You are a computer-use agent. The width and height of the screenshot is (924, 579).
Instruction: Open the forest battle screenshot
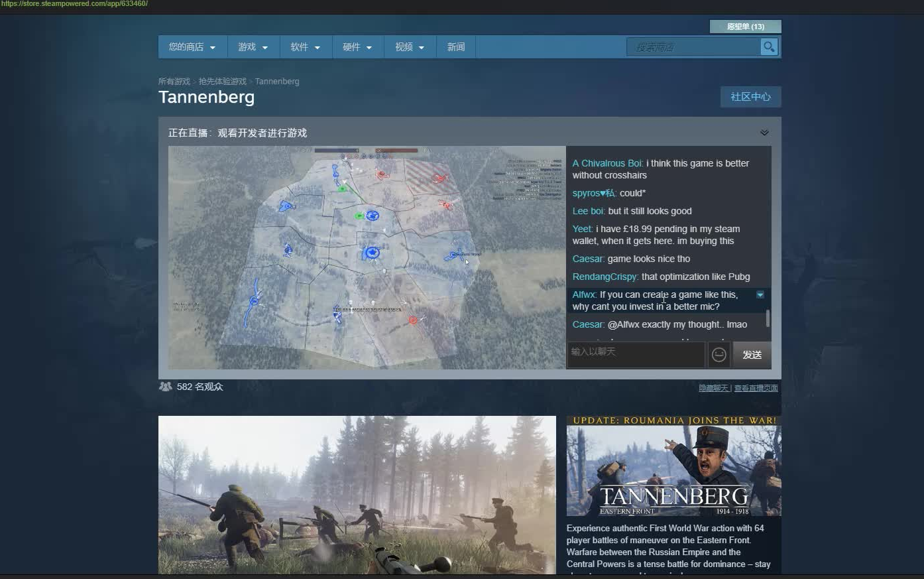click(x=357, y=495)
